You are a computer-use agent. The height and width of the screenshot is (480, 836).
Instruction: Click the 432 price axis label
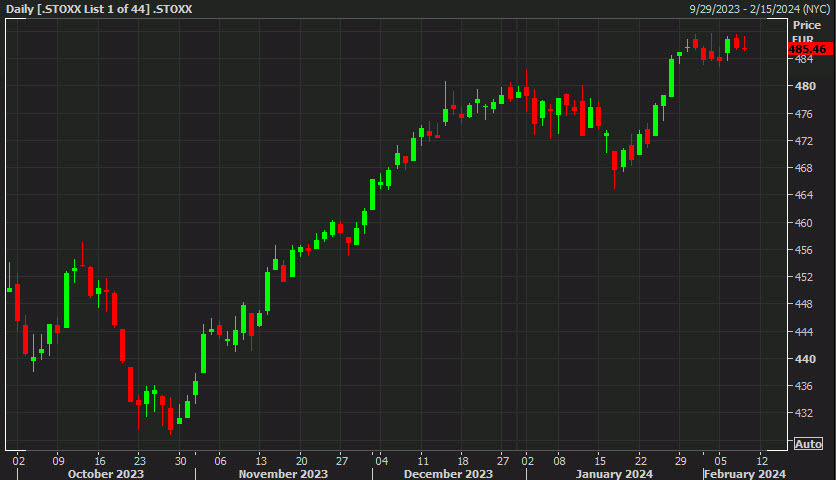[804, 413]
